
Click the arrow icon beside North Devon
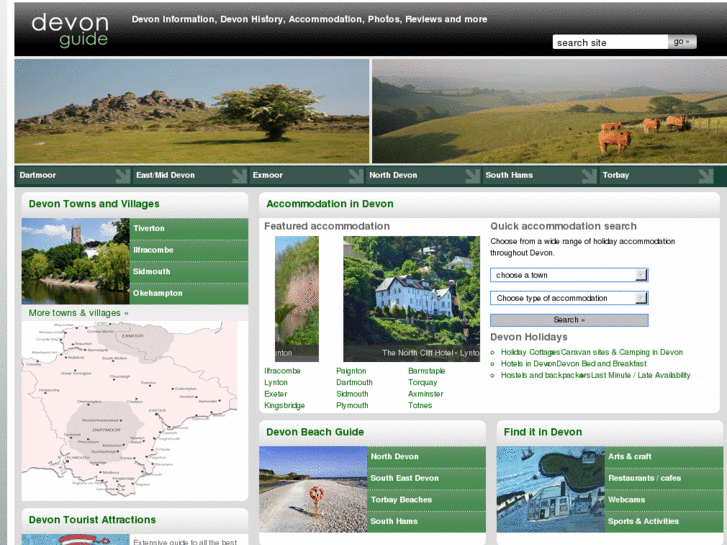pos(472,176)
